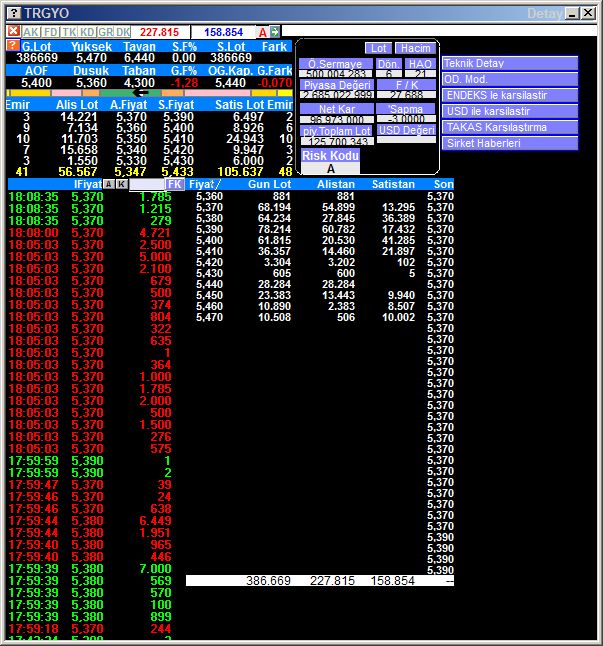Click total 386.669 in summary row
Viewport: 603px width, 646px height.
pyautogui.click(x=268, y=580)
